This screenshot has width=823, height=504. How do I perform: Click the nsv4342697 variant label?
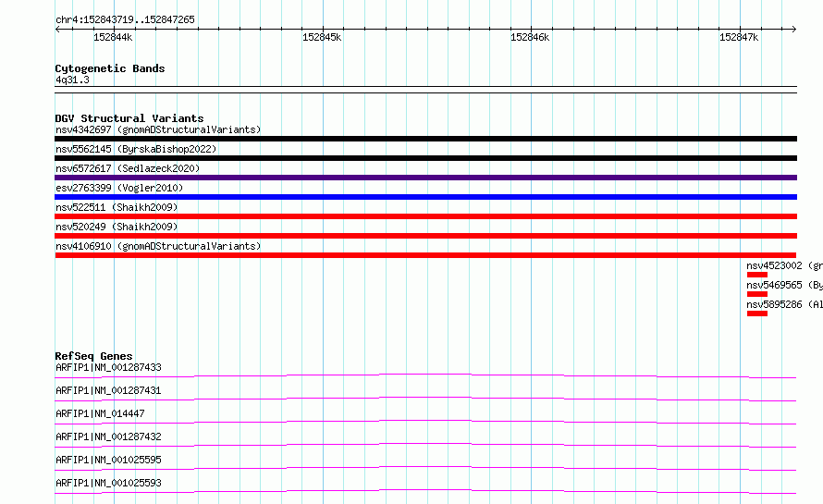point(158,129)
